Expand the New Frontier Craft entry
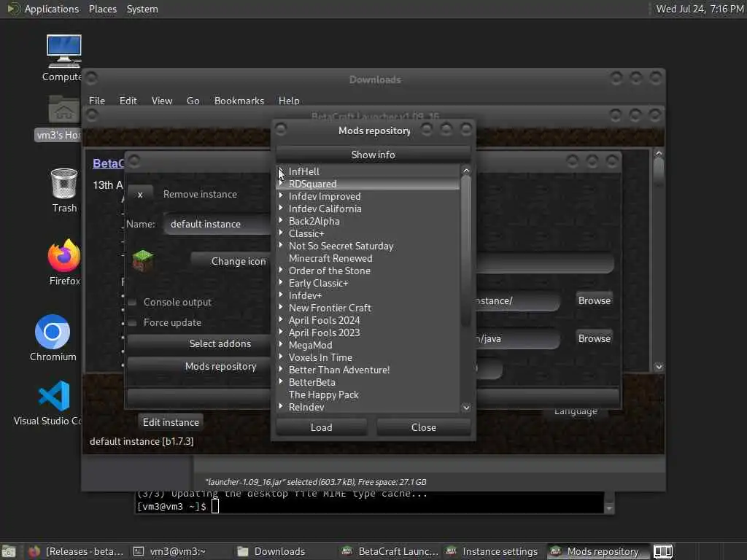The image size is (747, 560). tap(281, 307)
